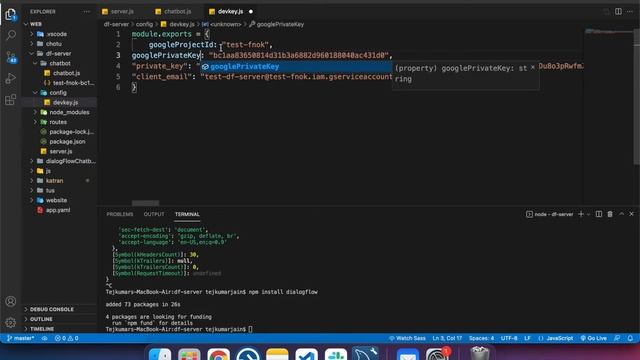Viewport: 640px width, 360px height.
Task: Create a new terminal with plus icon
Action: click(x=581, y=214)
